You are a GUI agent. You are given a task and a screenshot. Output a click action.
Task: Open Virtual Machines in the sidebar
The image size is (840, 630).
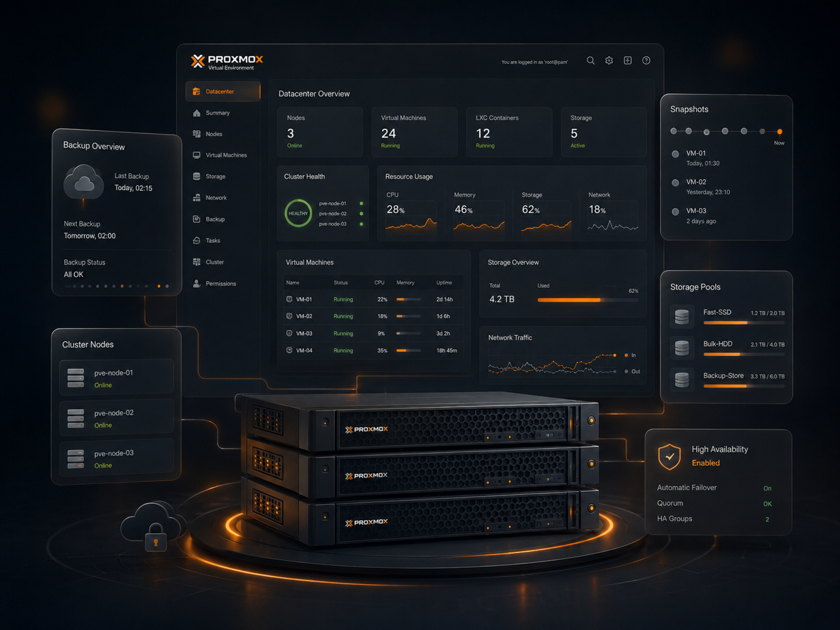pyautogui.click(x=223, y=155)
